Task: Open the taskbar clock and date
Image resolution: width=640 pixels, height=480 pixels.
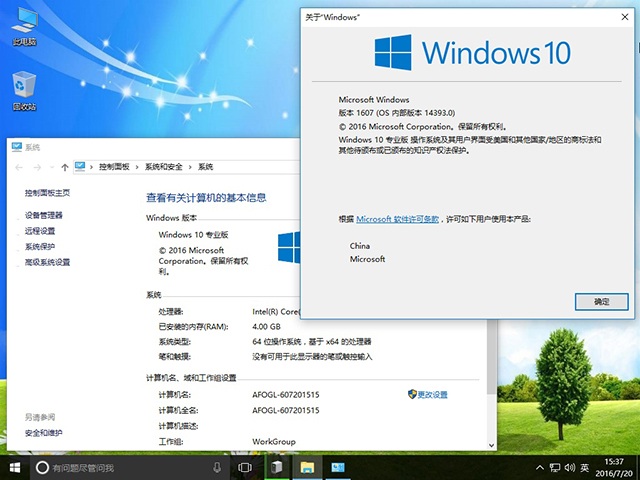Action: 614,468
